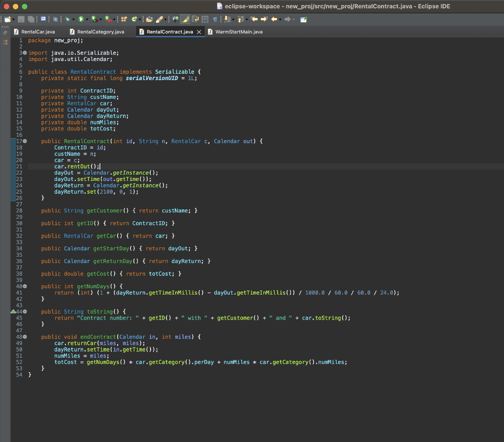Show whitespace characters via the pilcrow icon
The height and width of the screenshot is (442, 504).
pyautogui.click(x=215, y=19)
